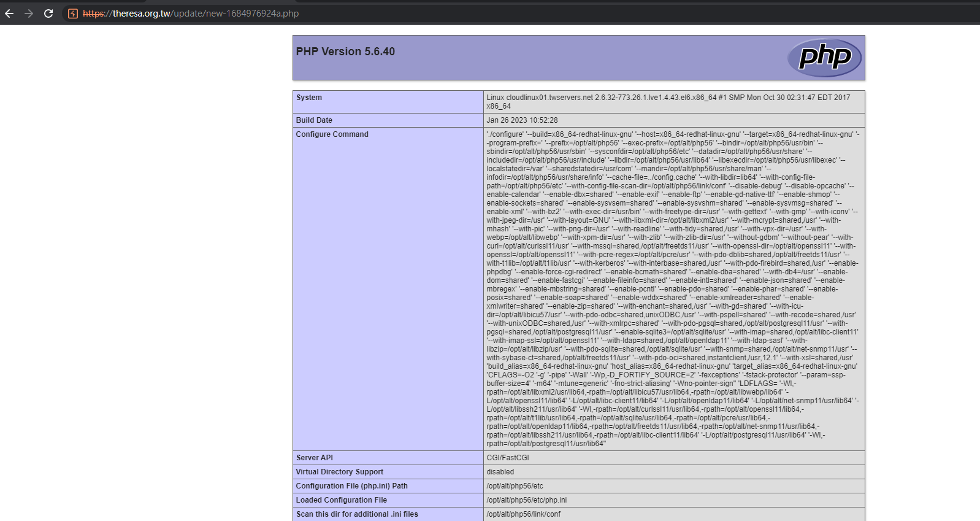Viewport: 980px width, 521px height.
Task: Click the Linux cloudlinux01.twservers.net system value
Action: pyautogui.click(x=668, y=102)
